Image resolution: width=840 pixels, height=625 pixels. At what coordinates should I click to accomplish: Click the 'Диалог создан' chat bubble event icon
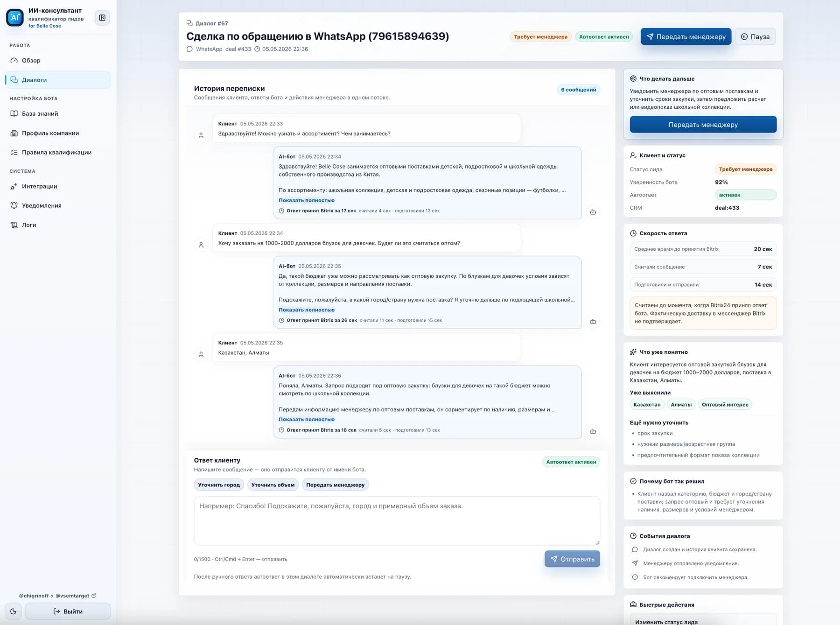click(x=635, y=549)
